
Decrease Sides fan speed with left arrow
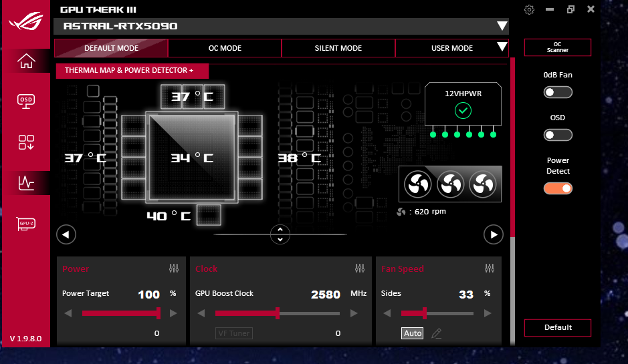[387, 313]
